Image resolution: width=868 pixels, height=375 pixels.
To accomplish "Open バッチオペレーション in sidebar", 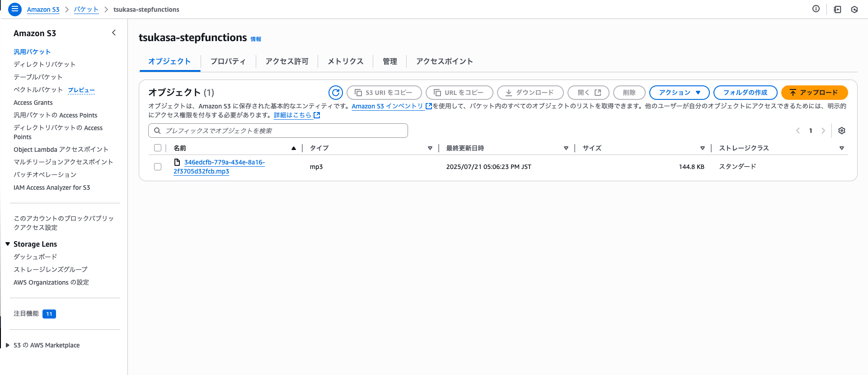I will 45,175.
